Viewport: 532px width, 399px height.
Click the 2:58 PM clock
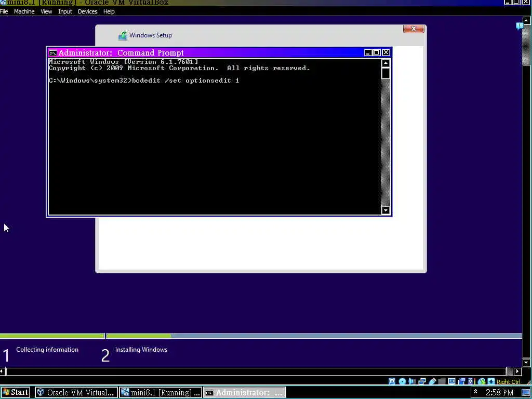pos(499,393)
